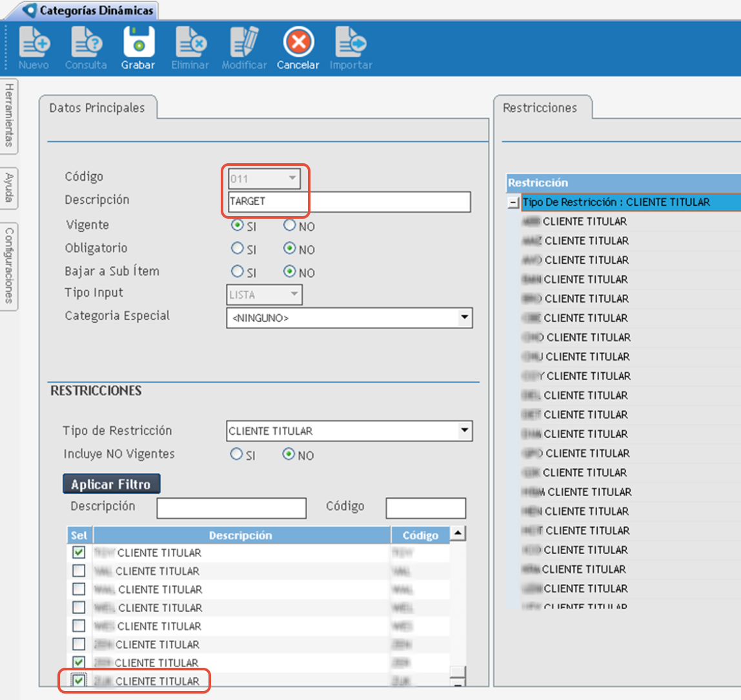The height and width of the screenshot is (700, 741).
Task: Click the filter Código input field
Action: point(426,508)
